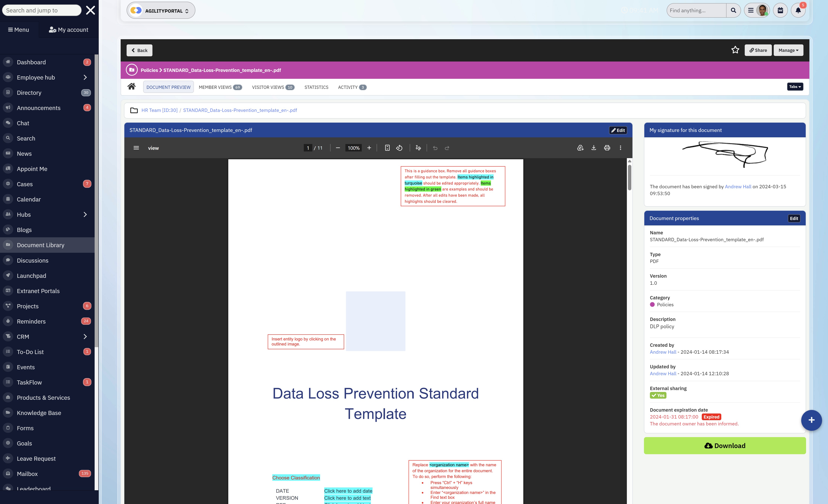Toggle the PDF sidebar hamburger menu

[136, 148]
